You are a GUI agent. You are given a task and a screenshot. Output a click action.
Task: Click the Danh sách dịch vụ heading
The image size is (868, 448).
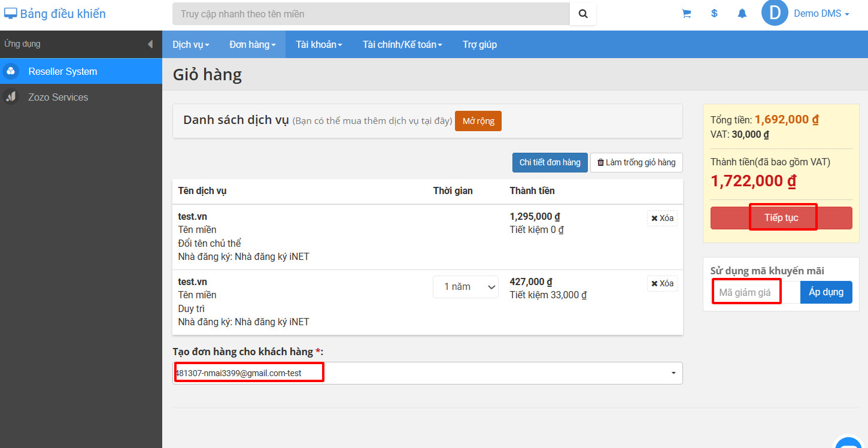pyautogui.click(x=236, y=120)
